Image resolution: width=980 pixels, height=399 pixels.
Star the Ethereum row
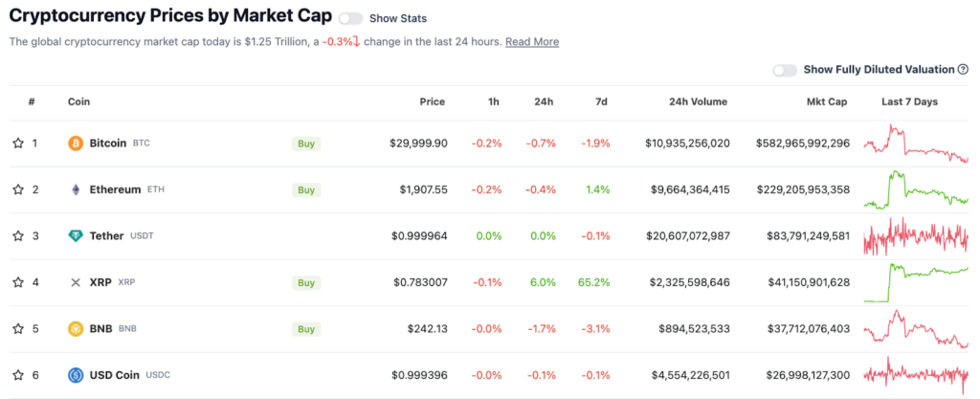[18, 189]
